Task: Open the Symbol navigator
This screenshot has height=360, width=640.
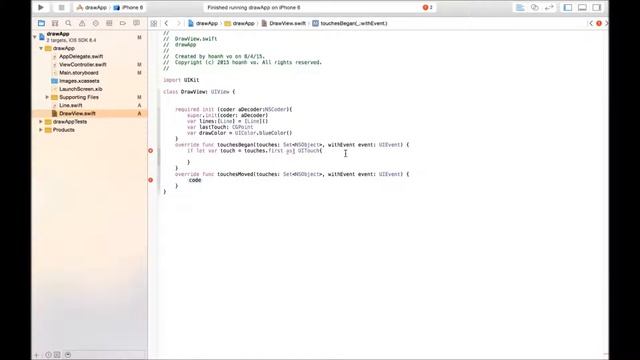Action: pos(55,23)
